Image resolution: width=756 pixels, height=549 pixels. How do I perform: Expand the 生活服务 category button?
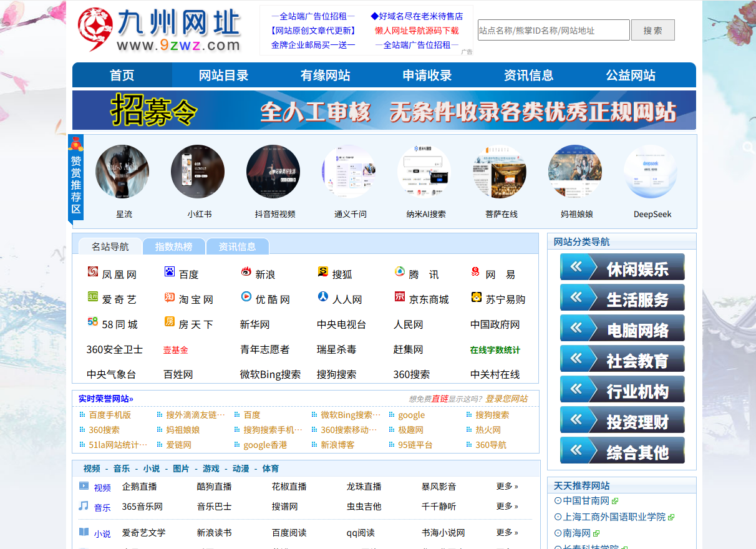click(x=623, y=298)
